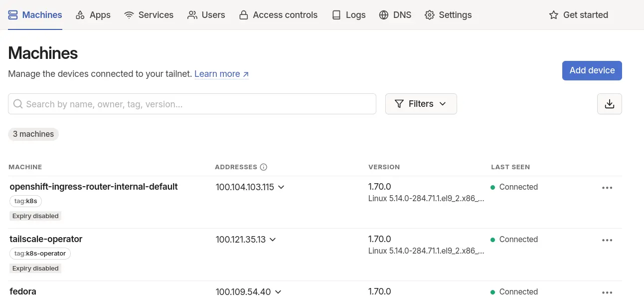The image size is (644, 298).
Task: Open three-dot menu for tailscale-operator
Action: pyautogui.click(x=607, y=240)
